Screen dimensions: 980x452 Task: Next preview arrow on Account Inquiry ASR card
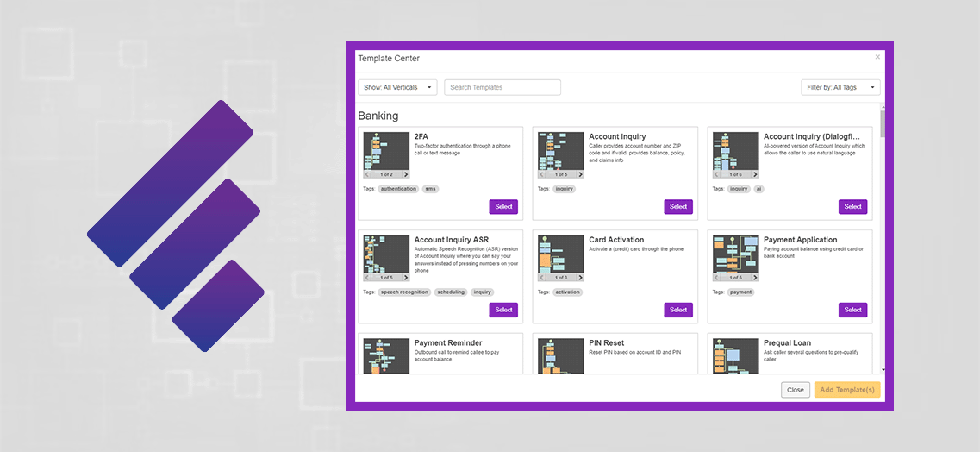click(x=406, y=278)
